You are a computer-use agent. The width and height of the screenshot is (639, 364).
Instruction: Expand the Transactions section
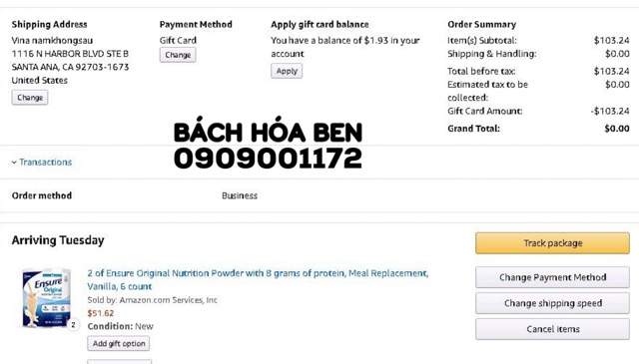pos(45,162)
